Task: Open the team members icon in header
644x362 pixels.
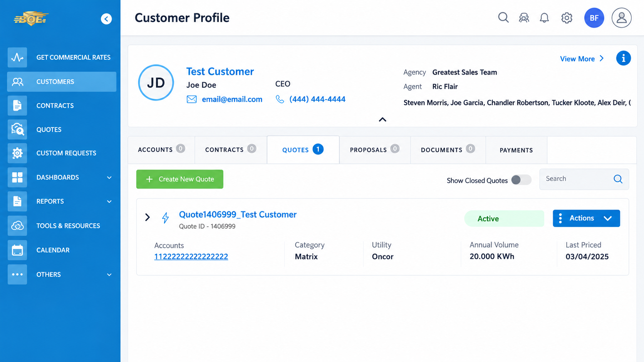Action: [524, 18]
